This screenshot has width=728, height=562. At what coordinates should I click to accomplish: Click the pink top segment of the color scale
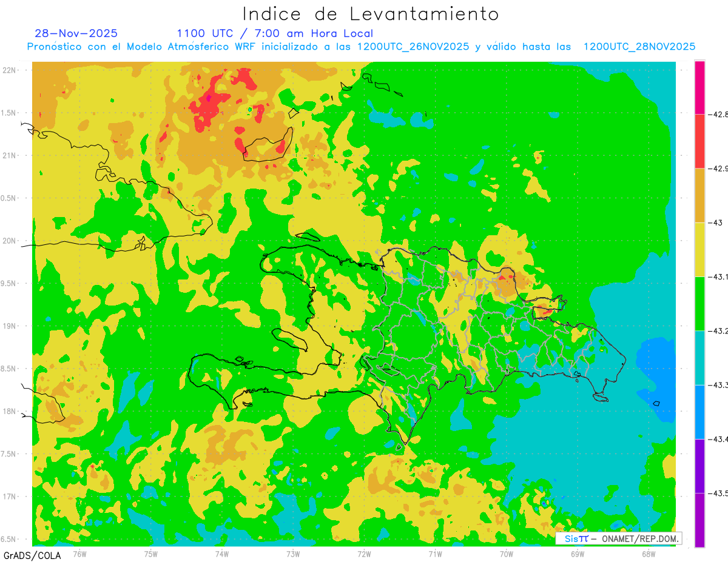699,87
